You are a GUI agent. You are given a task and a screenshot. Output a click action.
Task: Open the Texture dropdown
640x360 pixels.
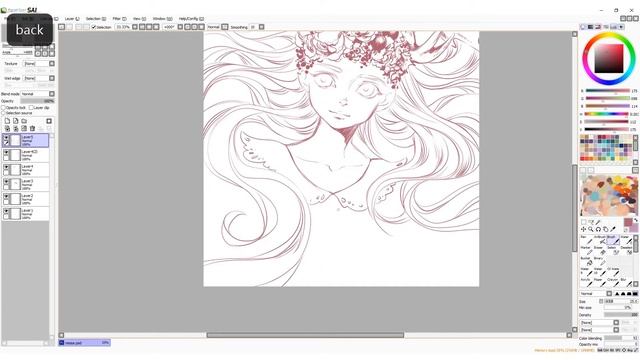(52, 64)
